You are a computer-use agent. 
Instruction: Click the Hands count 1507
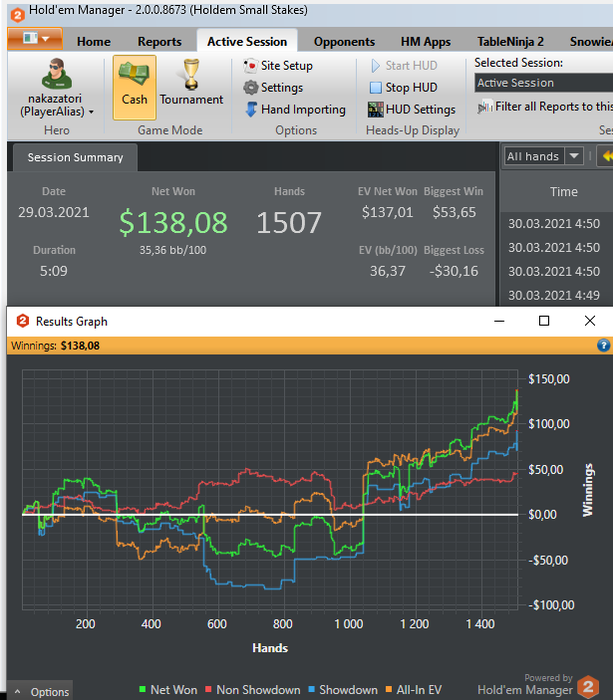pyautogui.click(x=289, y=222)
